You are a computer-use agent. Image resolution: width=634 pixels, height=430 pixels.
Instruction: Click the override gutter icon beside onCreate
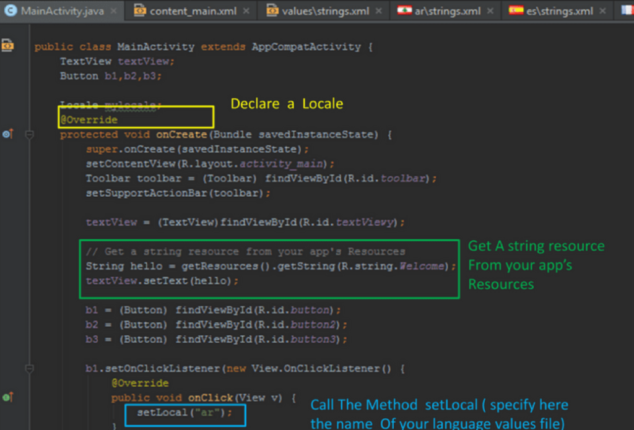coord(7,134)
